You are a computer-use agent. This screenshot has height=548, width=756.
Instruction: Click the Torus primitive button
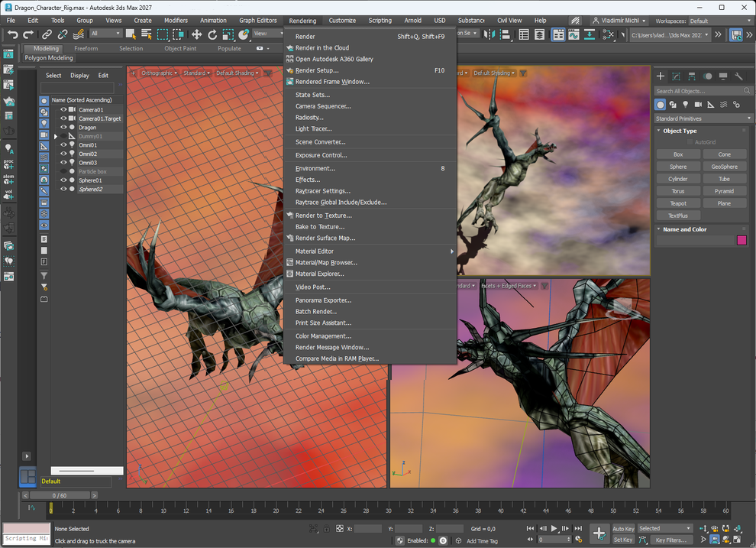678,191
